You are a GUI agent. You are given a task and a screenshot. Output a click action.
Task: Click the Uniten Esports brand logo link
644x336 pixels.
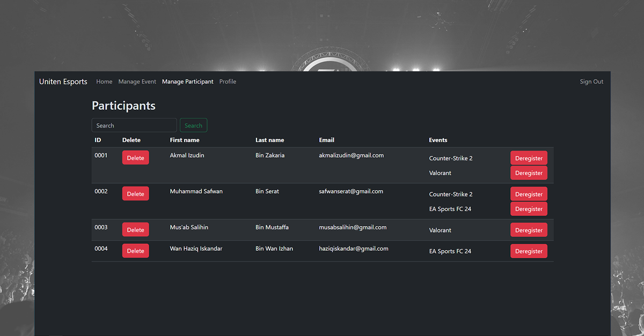click(x=63, y=81)
